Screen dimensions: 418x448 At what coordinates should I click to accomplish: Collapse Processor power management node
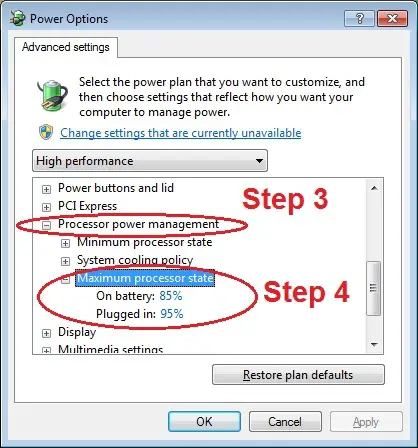pos(46,225)
